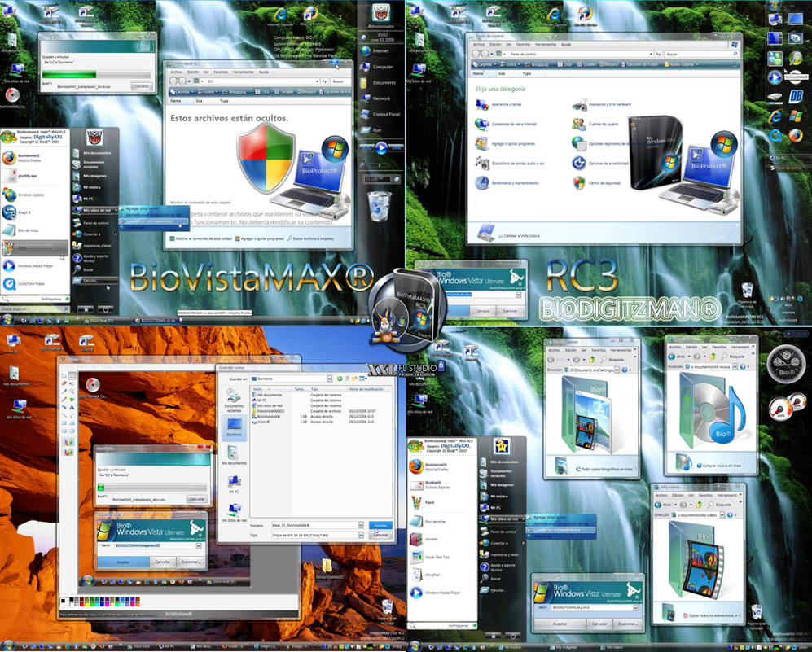Open the Tipo file format dropdown
Image resolution: width=812 pixels, height=652 pixels.
[x=361, y=536]
